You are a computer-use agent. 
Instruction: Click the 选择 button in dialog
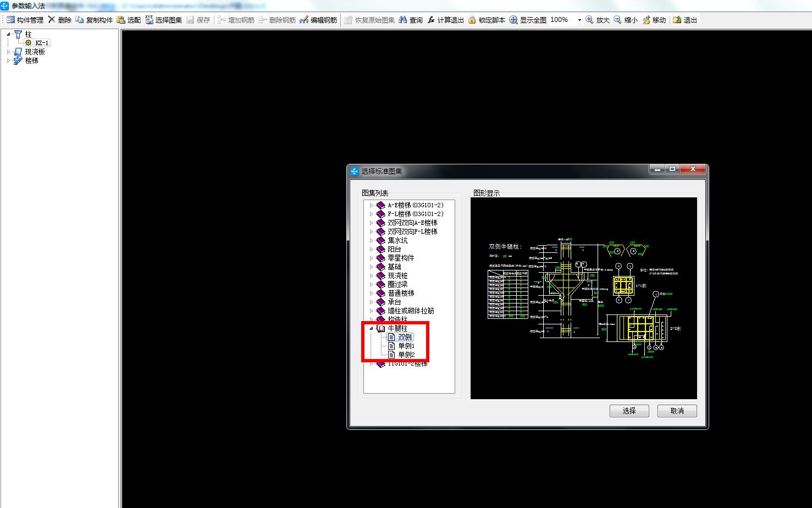(x=629, y=411)
